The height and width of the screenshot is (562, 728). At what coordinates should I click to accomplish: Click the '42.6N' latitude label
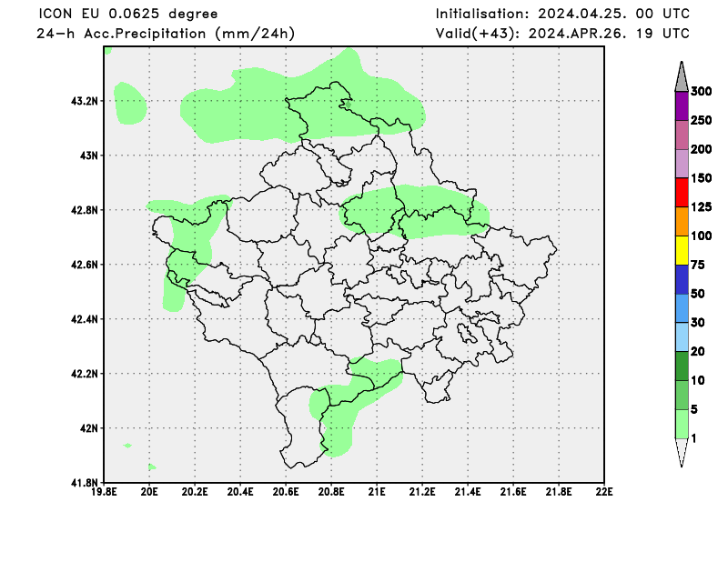84,265
